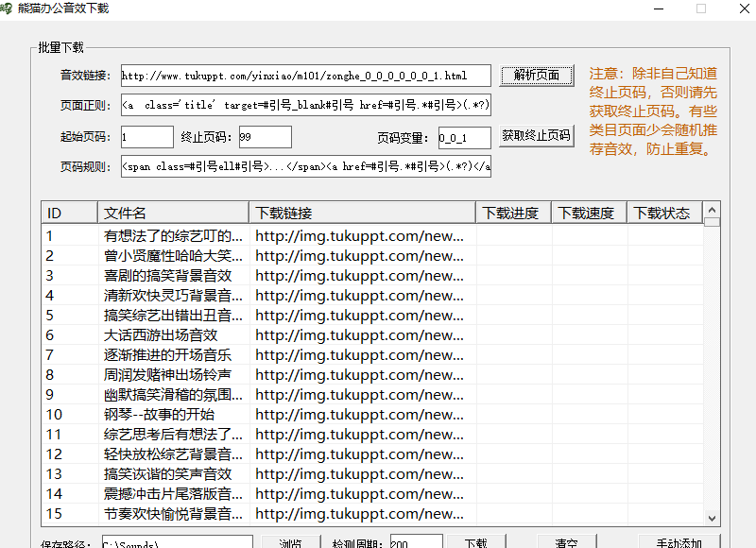Start downloading with the 下载 button
The height and width of the screenshot is (548, 756).
click(477, 542)
